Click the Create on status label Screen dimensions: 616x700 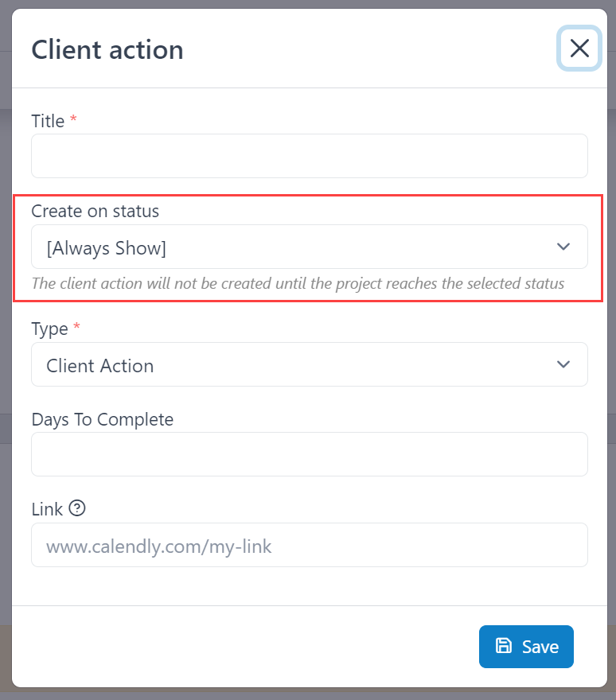coord(95,211)
